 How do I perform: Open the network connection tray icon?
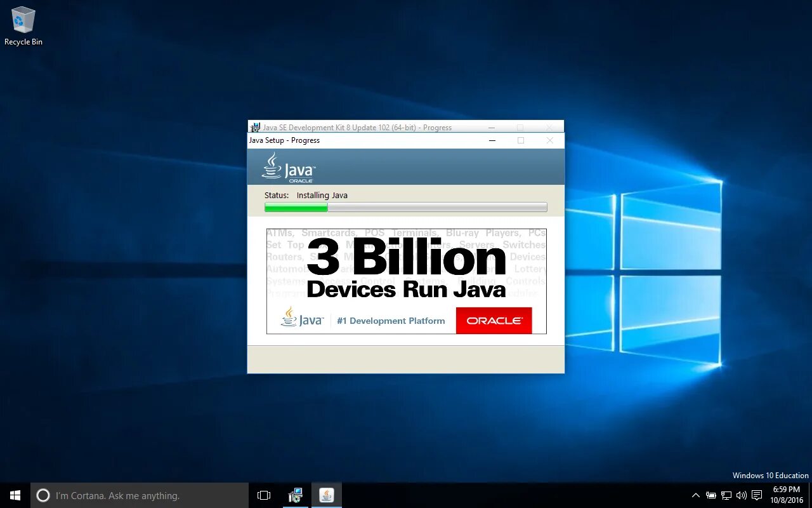tap(726, 495)
